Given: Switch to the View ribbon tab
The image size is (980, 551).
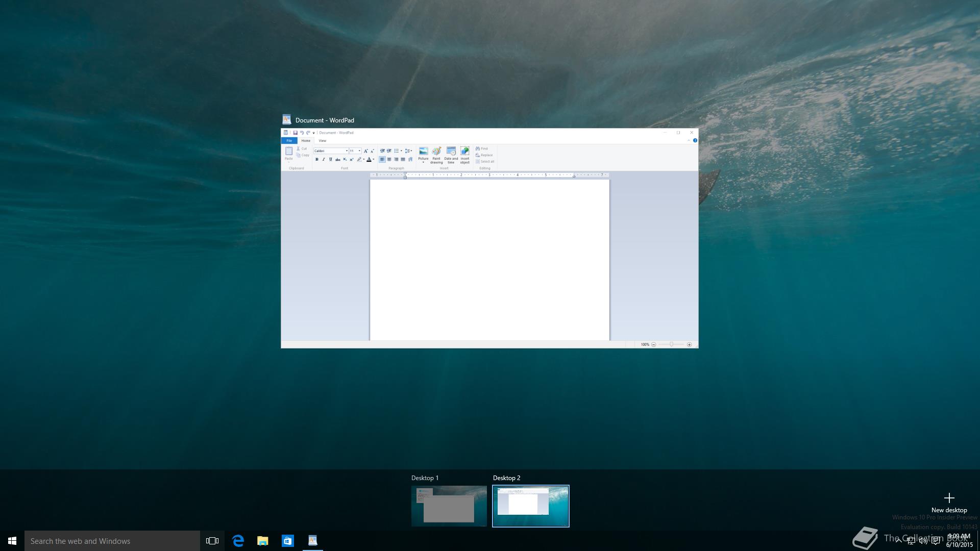Looking at the screenshot, I should 323,141.
